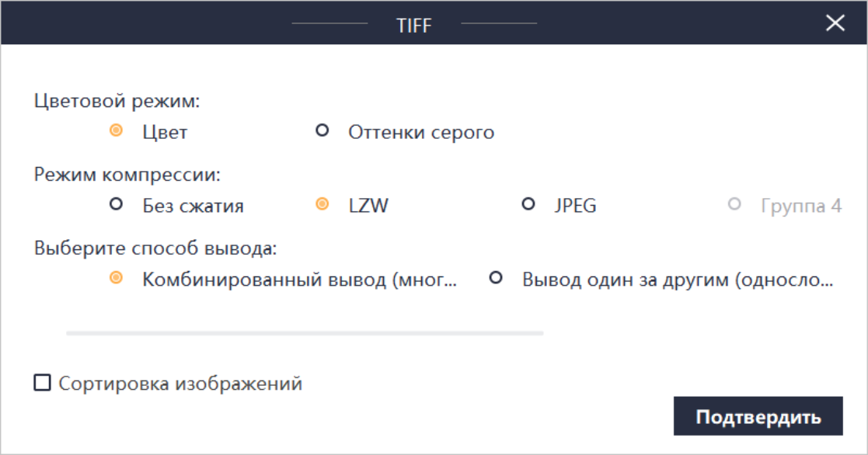Click the Режим компрессии section label
Image resolution: width=868 pixels, height=455 pixels.
(127, 175)
